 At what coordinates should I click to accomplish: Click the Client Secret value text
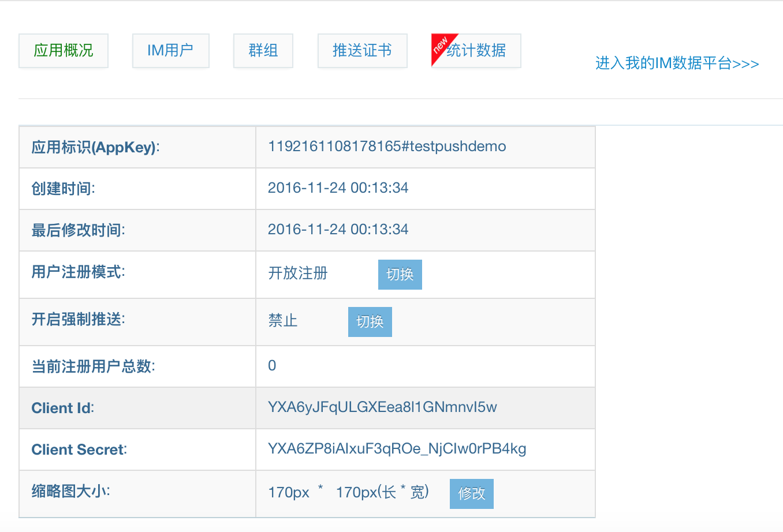[x=397, y=449]
